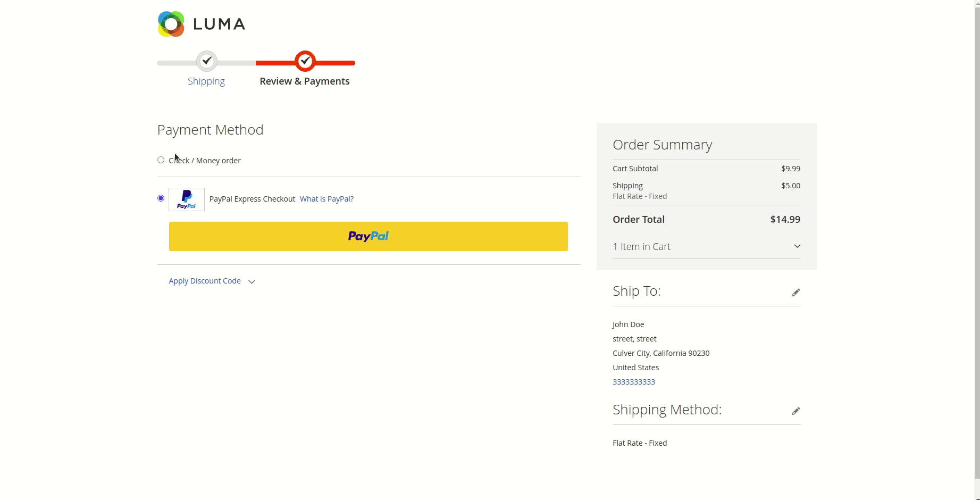The image size is (980, 500).
Task: Click the phone number 3333333333
Action: click(x=633, y=381)
